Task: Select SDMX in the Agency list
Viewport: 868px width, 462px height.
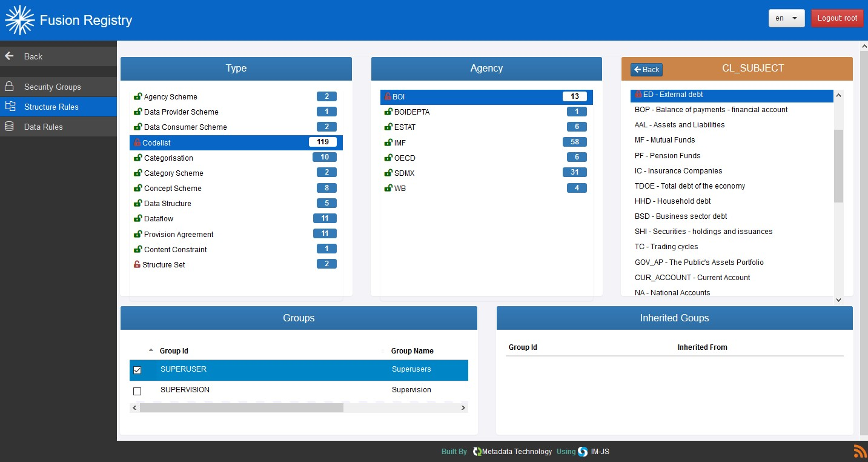Action: pos(405,173)
